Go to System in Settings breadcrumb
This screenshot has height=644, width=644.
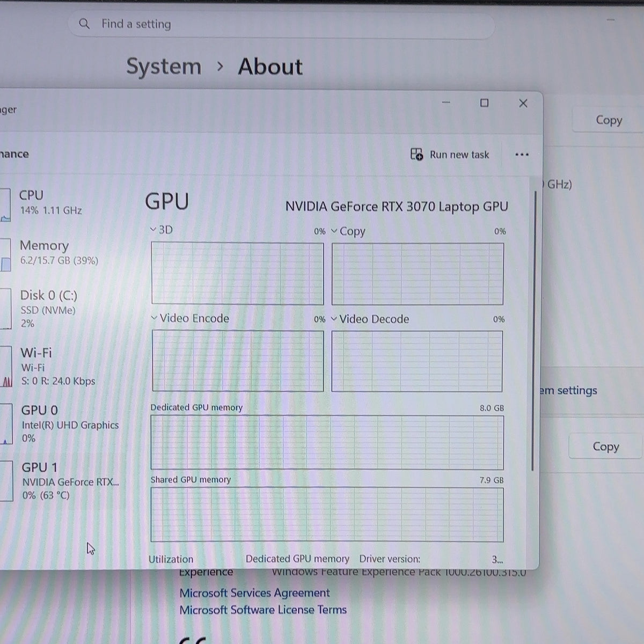coord(164,67)
